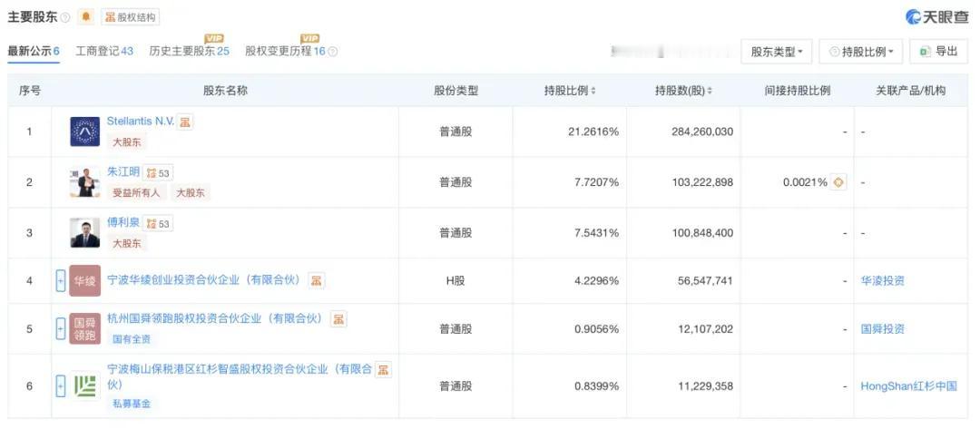Click the 国有全资 tag
This screenshot has width=980, height=429.
[x=132, y=339]
